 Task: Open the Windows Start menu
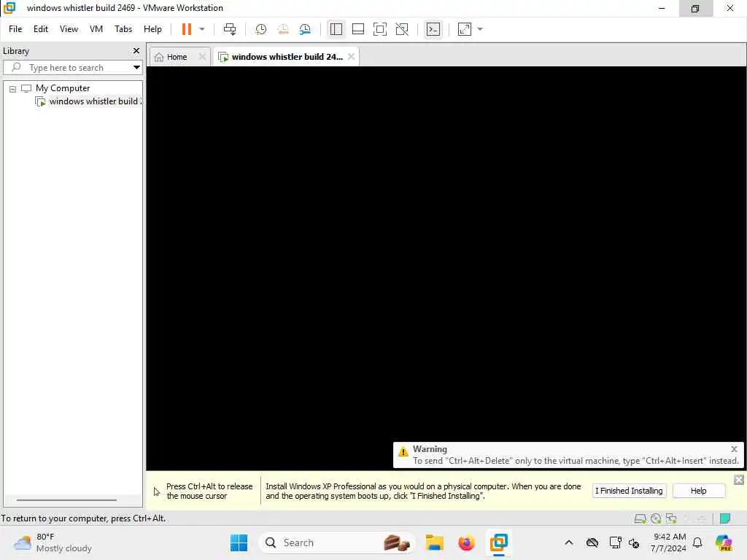[x=239, y=542]
